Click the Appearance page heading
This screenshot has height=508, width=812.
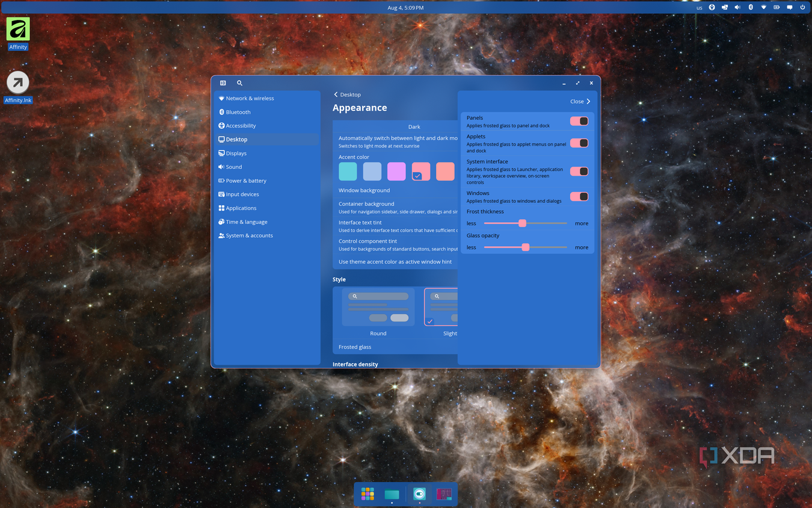[x=360, y=108]
